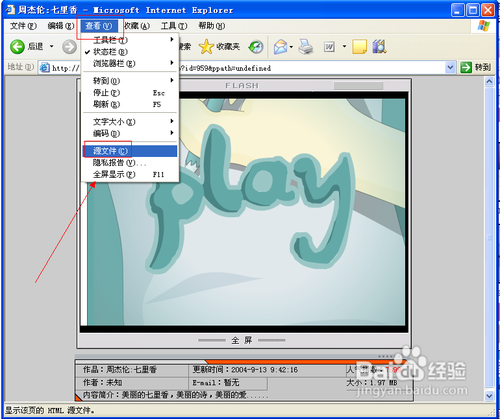Click the 内容简介 description text

point(175,395)
